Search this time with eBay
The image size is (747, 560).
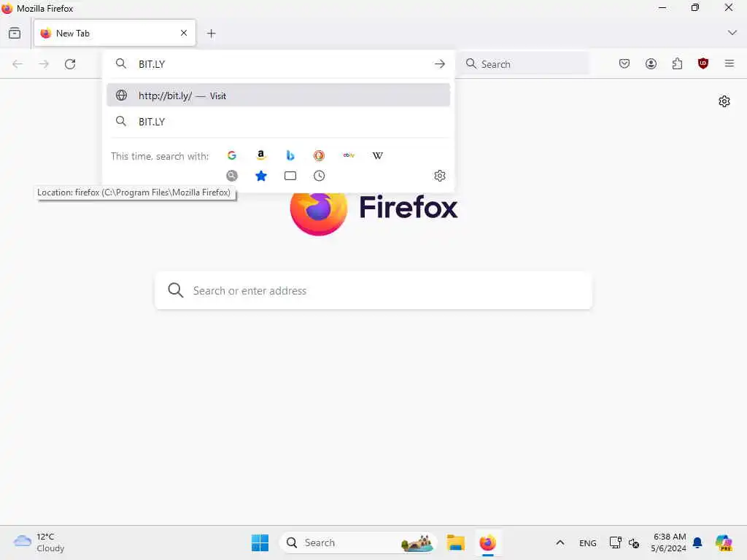(349, 155)
